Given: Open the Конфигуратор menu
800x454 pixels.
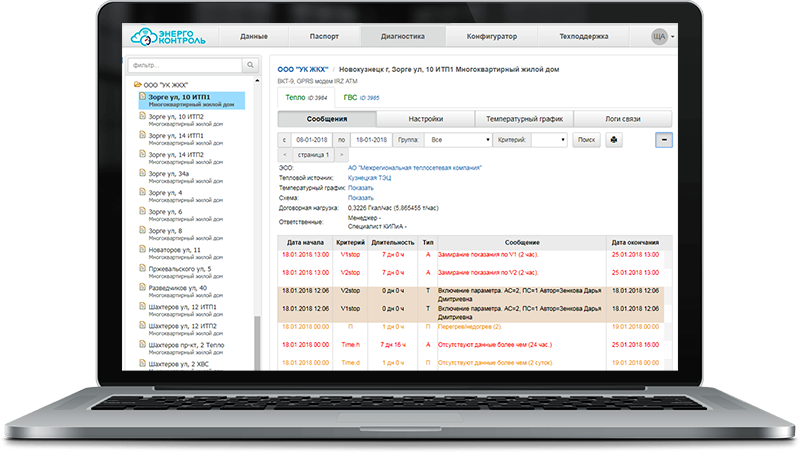Looking at the screenshot, I should pyautogui.click(x=491, y=37).
